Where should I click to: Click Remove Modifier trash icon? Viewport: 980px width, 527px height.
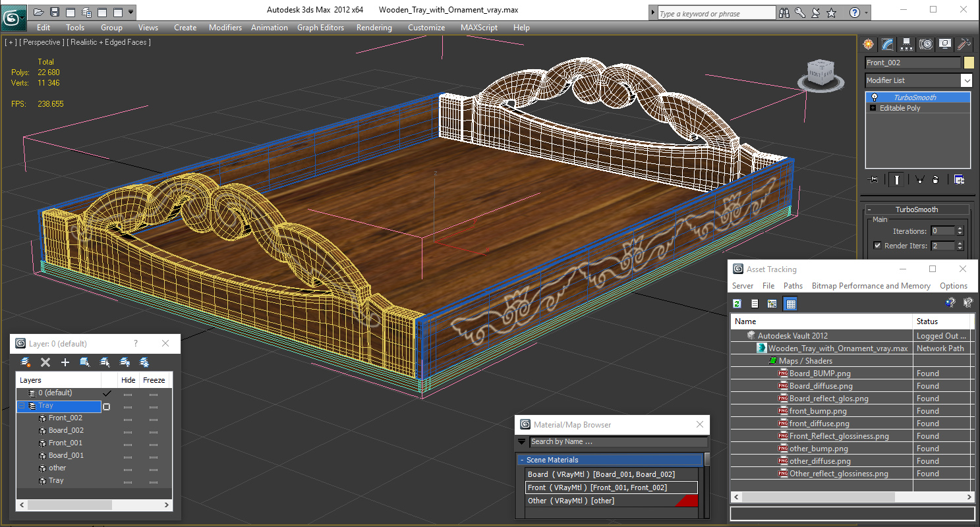937,179
